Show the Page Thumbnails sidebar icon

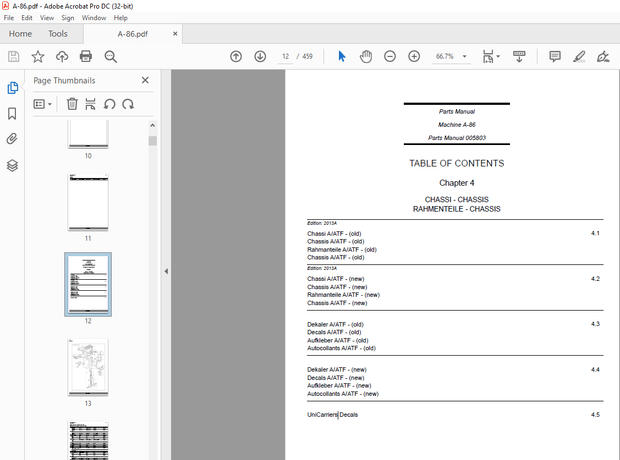(12, 87)
